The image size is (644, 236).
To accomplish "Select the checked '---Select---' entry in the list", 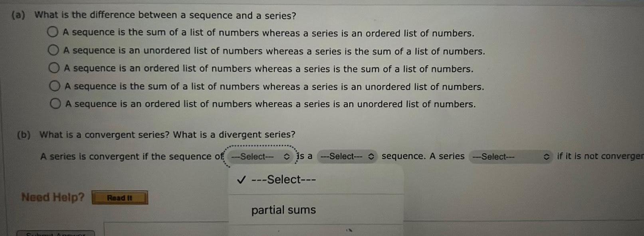I will [x=284, y=180].
